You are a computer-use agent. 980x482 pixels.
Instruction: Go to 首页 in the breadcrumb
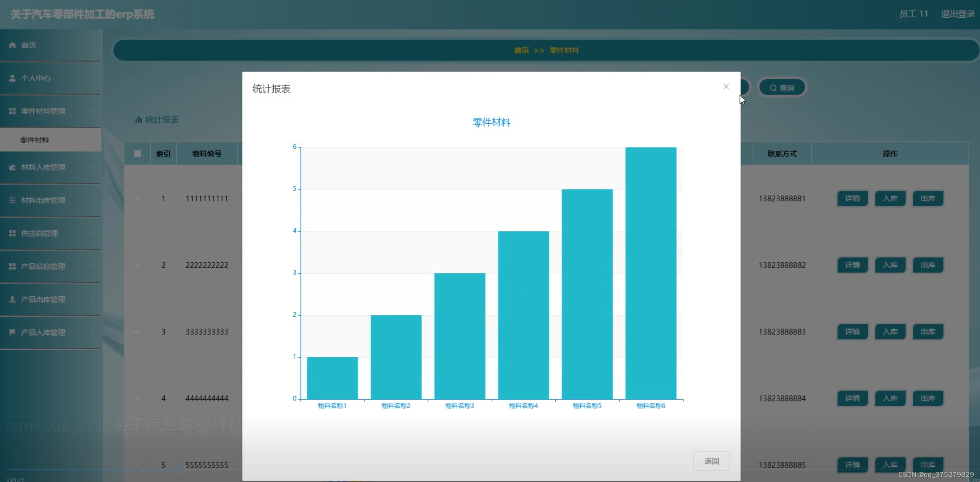(521, 50)
